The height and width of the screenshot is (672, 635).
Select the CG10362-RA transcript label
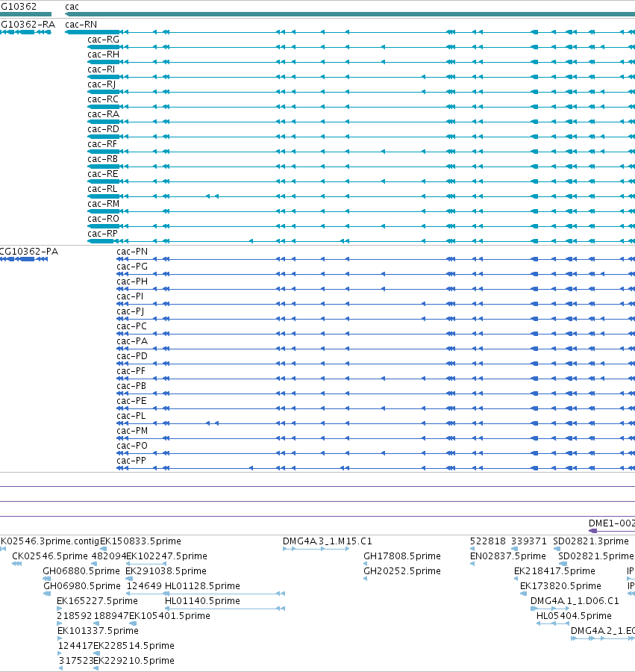(x=28, y=25)
